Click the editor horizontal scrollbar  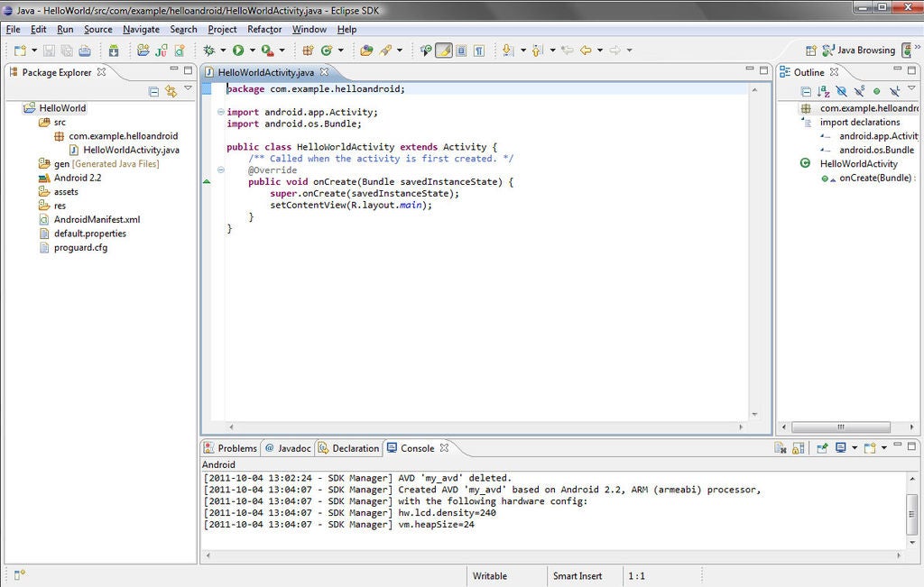[x=487, y=426]
